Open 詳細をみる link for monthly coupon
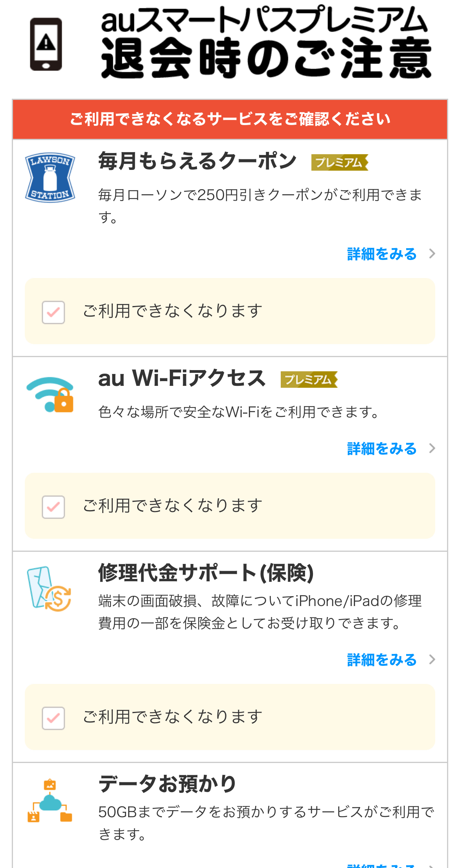The width and height of the screenshot is (460, 868). tap(381, 254)
